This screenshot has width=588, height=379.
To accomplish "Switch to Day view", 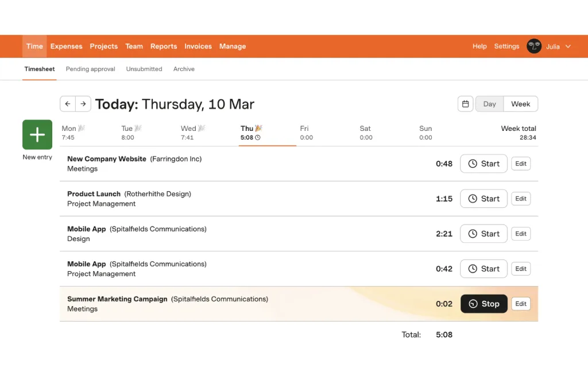I will (489, 104).
